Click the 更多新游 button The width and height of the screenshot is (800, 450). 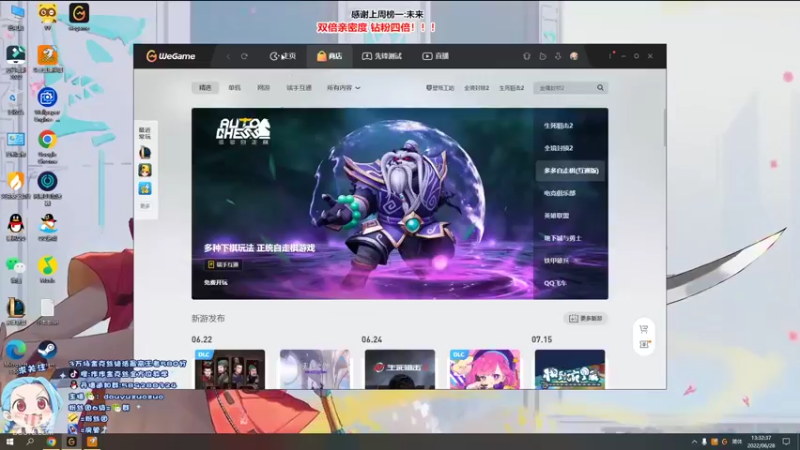pos(586,318)
